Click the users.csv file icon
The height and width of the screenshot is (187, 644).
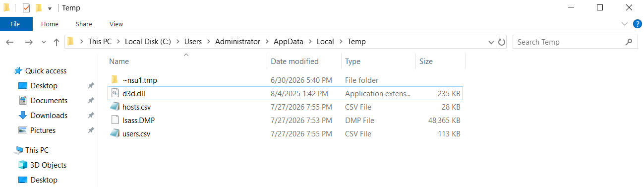coord(115,133)
